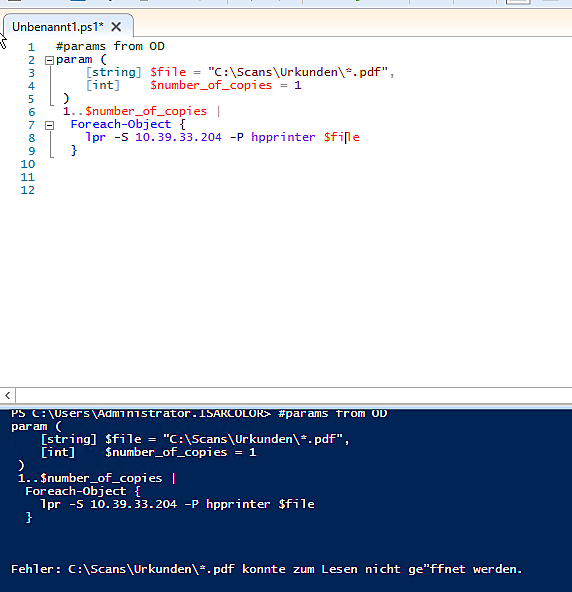The image size is (572, 592).
Task: Click the closing brace on editor line 9
Action: (74, 151)
